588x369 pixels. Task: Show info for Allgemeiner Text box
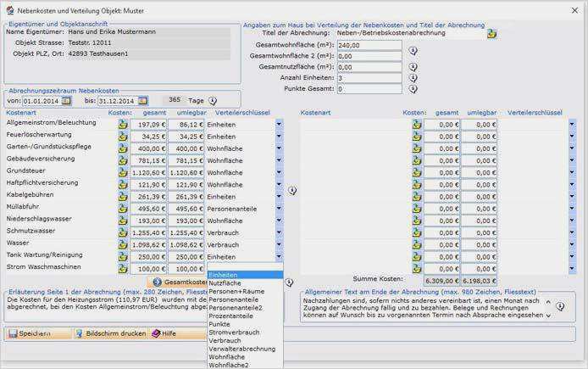click(x=560, y=306)
